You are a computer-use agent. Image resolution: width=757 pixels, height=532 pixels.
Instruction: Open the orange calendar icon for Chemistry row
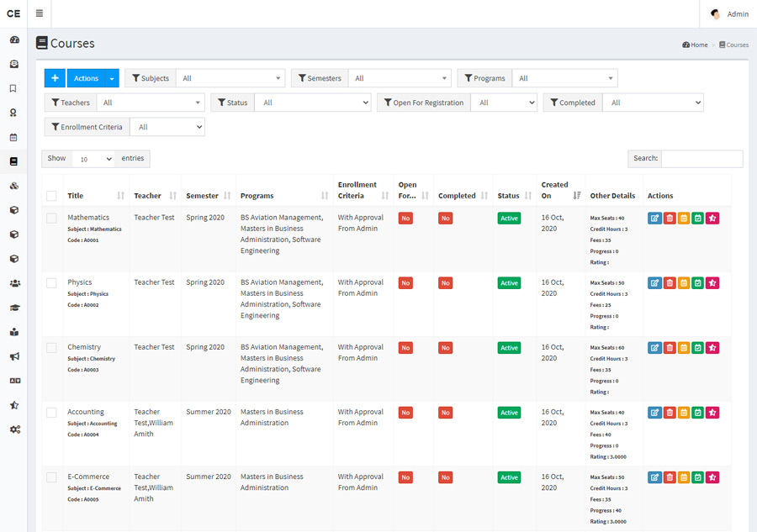point(683,347)
